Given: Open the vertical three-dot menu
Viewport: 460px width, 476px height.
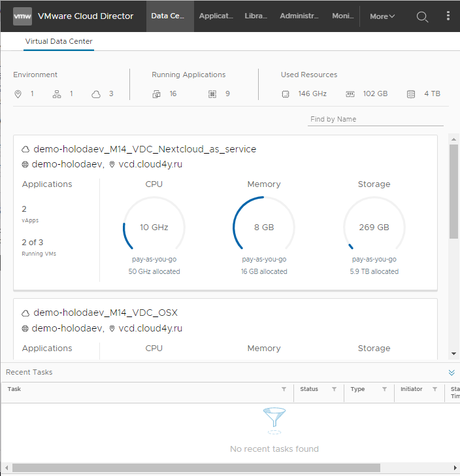Looking at the screenshot, I should [x=448, y=16].
